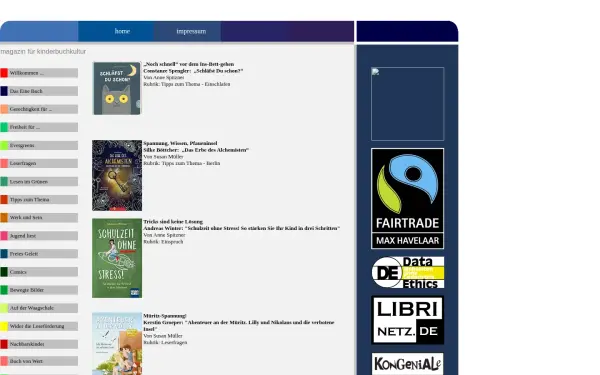Select Leserfragen in the sidebar
Viewport: 600px width, 375px height.
click(x=39, y=163)
